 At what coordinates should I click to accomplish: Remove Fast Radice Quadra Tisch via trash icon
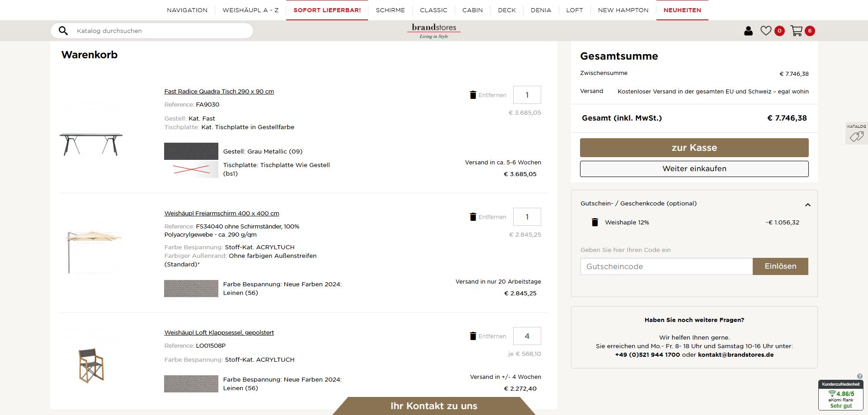tap(473, 95)
